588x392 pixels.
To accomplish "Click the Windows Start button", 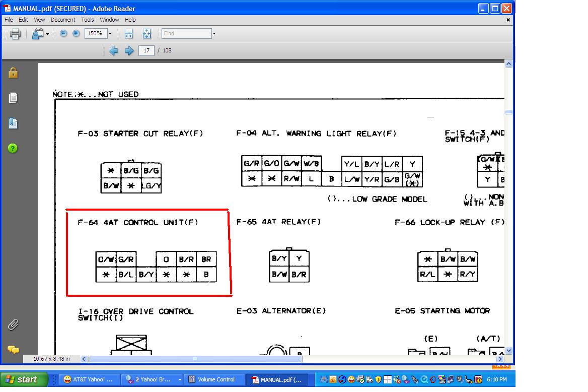I will pyautogui.click(x=24, y=379).
